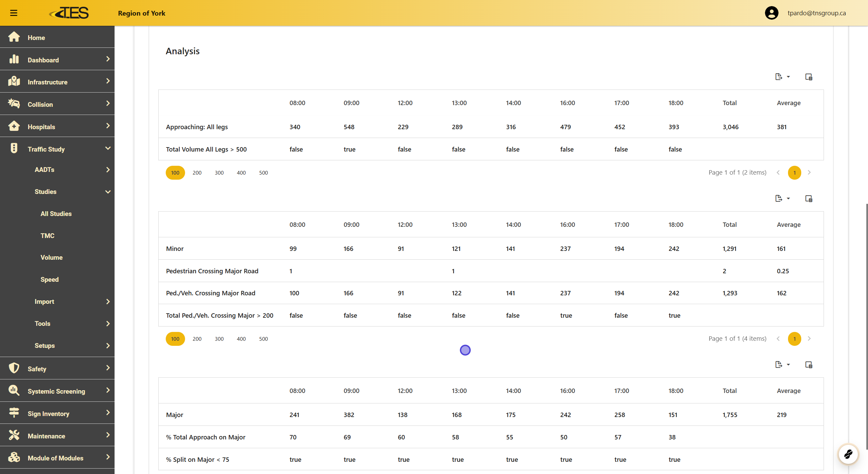Open the Speed studies menu item

(49, 279)
